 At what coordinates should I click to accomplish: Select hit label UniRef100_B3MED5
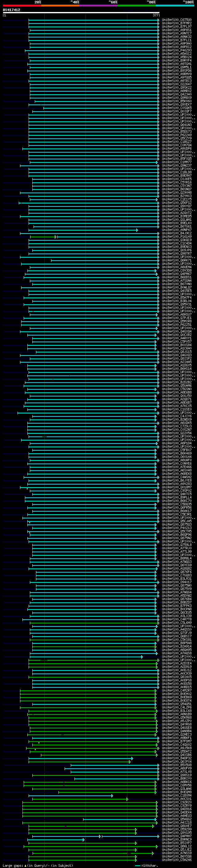pos(177,216)
